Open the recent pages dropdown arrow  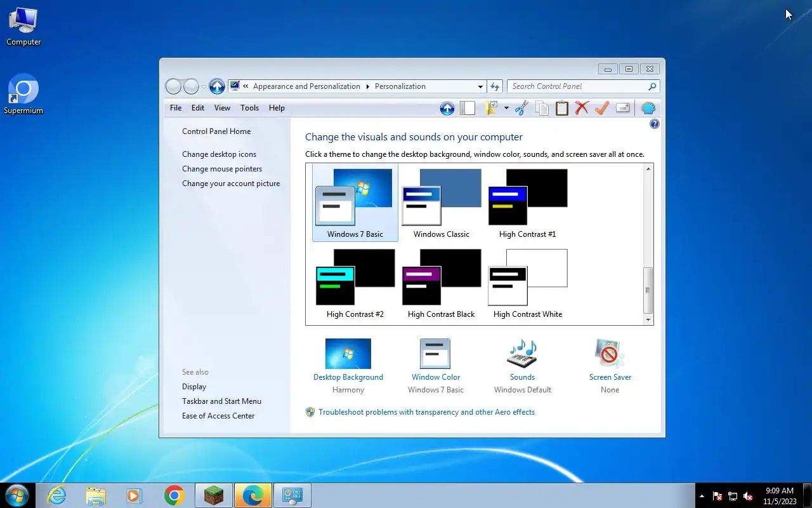coord(204,87)
